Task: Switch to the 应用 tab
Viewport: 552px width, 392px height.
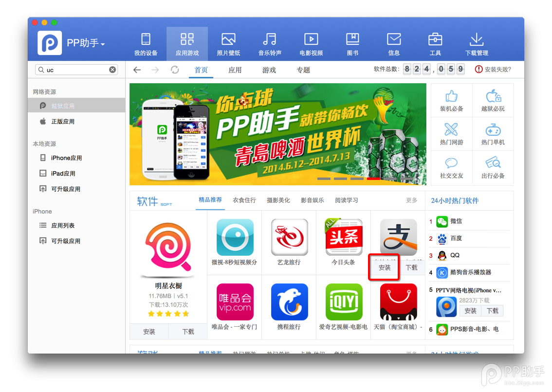Action: click(235, 70)
